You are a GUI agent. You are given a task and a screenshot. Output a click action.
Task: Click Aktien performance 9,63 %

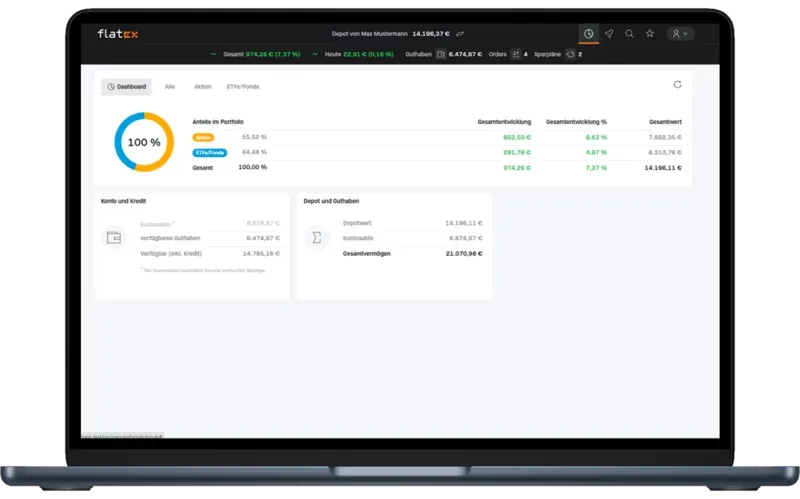tap(596, 137)
